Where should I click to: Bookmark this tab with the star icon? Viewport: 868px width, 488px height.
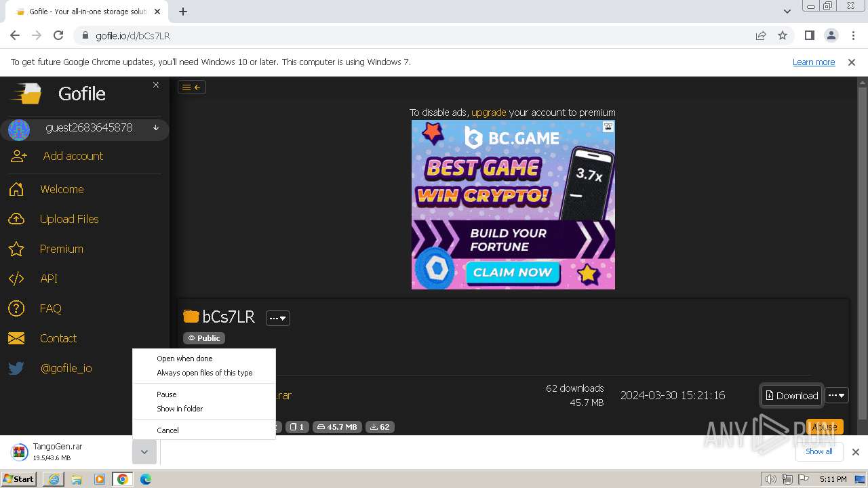tap(783, 36)
